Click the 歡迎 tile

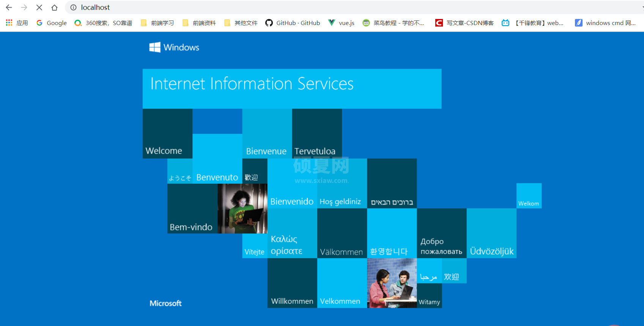coord(255,171)
